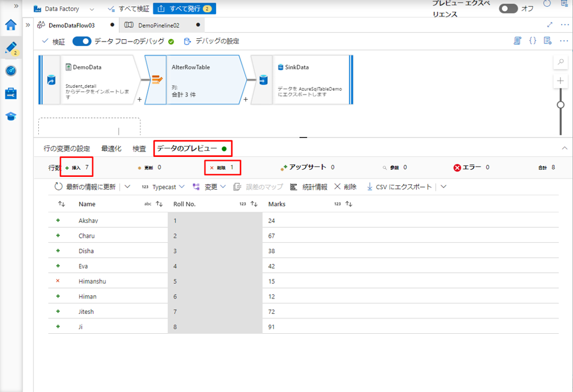Image resolution: width=573 pixels, height=392 pixels.
Task: Open the Monitor gauge icon
Action: (x=11, y=71)
